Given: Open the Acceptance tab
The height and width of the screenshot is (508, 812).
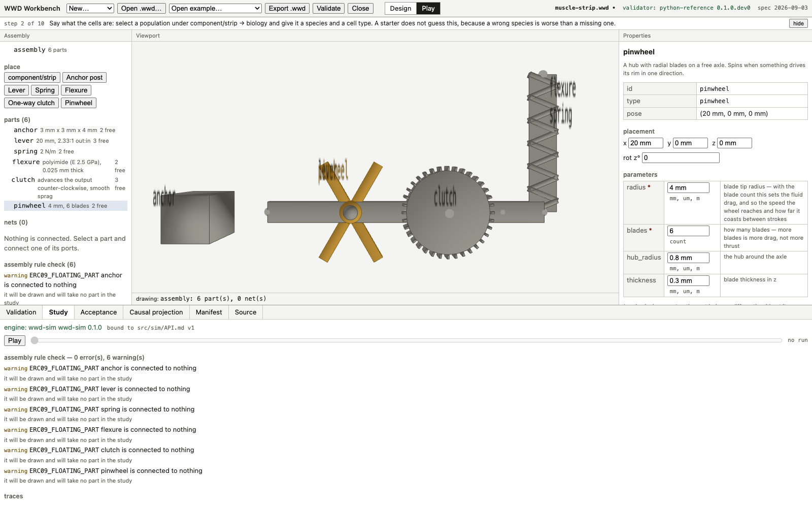Looking at the screenshot, I should click(98, 312).
